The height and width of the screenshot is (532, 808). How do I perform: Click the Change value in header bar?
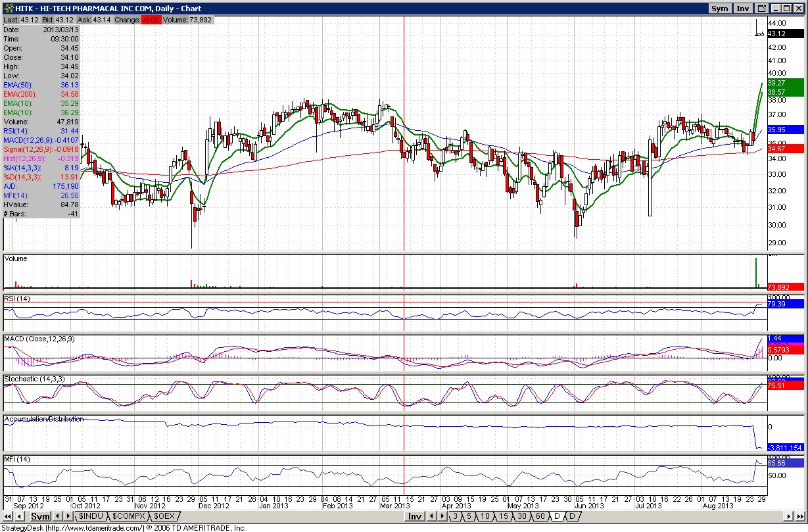pyautogui.click(x=151, y=20)
